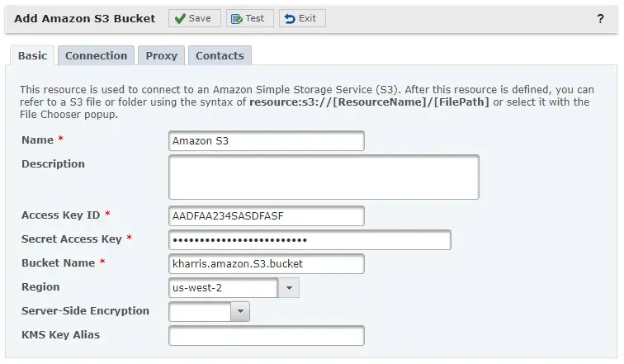Open help with the question mark icon

[x=600, y=18]
